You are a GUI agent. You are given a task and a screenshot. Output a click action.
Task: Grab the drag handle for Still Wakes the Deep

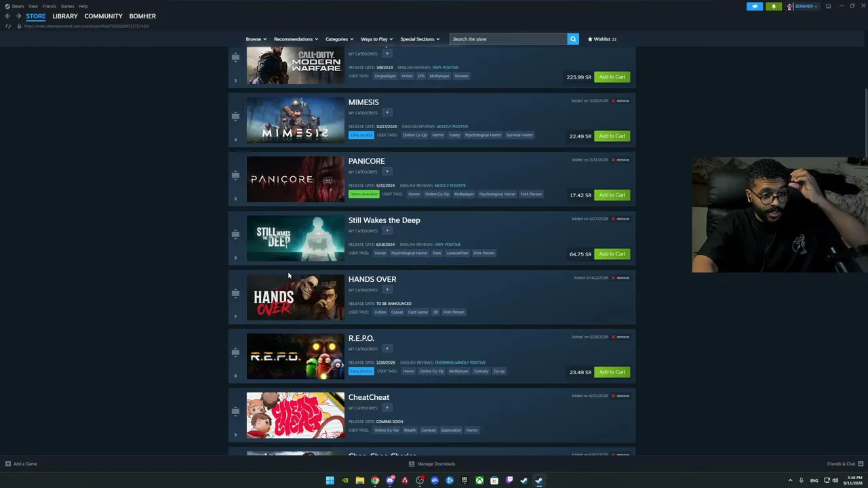[x=235, y=234]
